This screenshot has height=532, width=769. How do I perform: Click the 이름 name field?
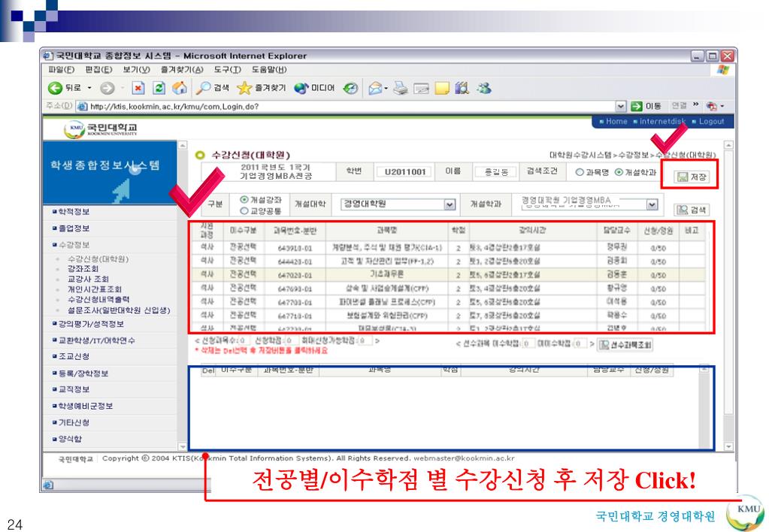496,171
